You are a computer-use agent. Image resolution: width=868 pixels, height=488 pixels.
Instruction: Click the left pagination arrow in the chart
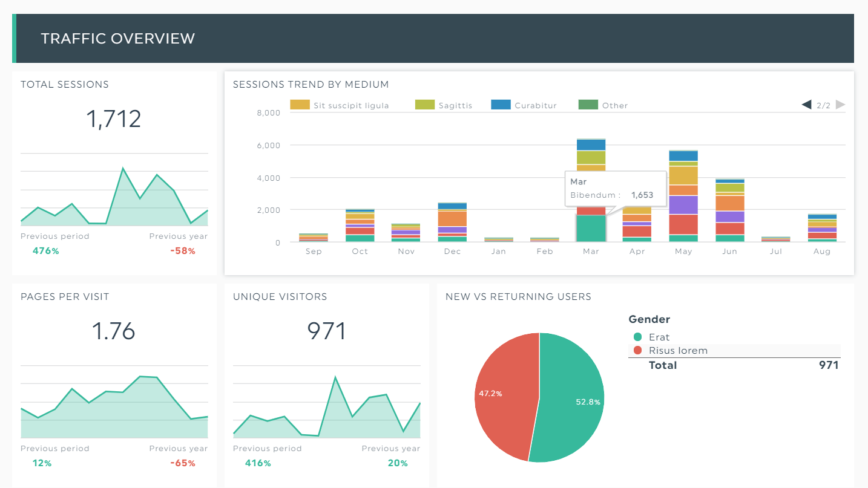807,104
